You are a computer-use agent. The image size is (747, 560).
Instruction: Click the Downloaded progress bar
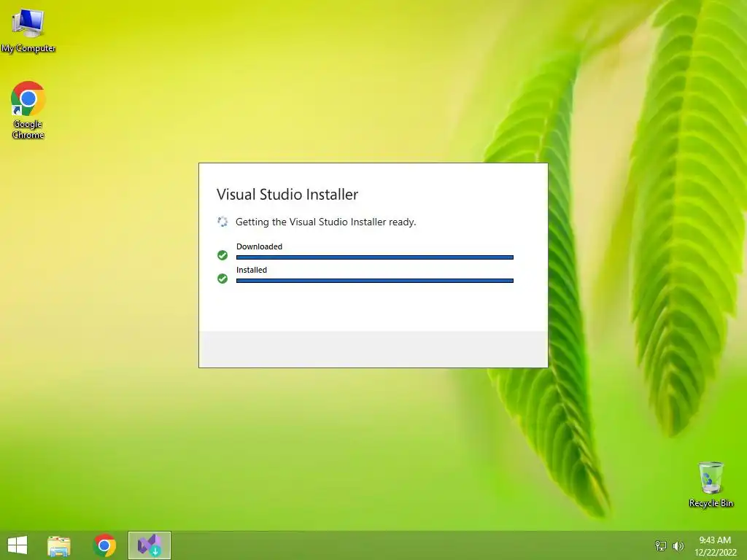point(375,257)
